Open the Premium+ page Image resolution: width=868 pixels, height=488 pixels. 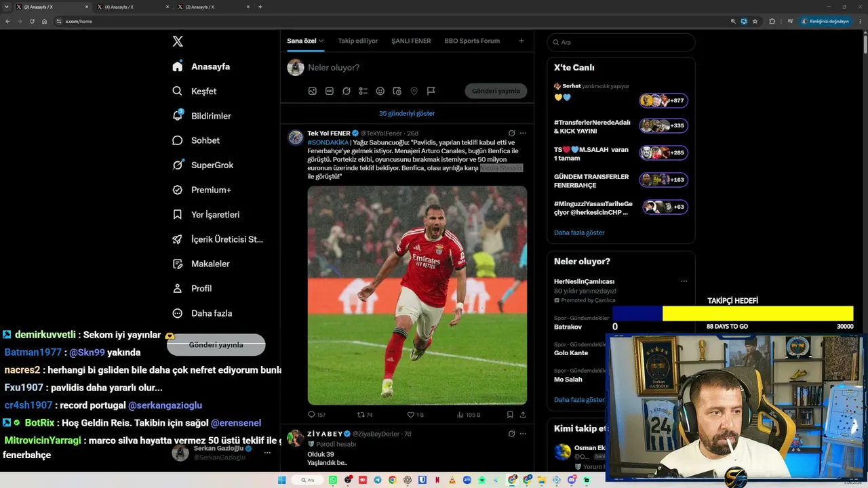(201, 190)
